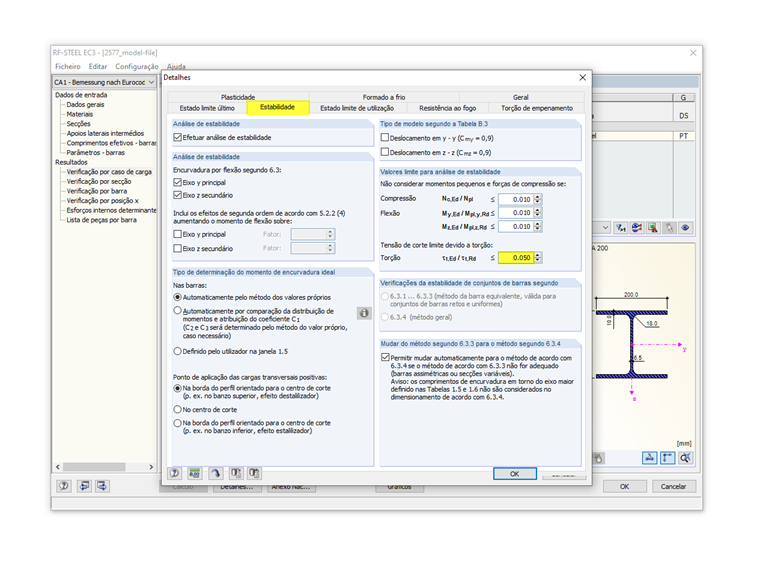760x570 pixels.
Task: Enable Eixo z secundário second-order moment increase
Action: pyautogui.click(x=177, y=248)
